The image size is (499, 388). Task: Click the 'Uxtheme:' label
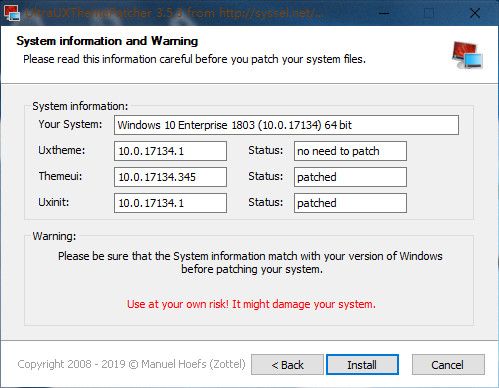click(62, 150)
